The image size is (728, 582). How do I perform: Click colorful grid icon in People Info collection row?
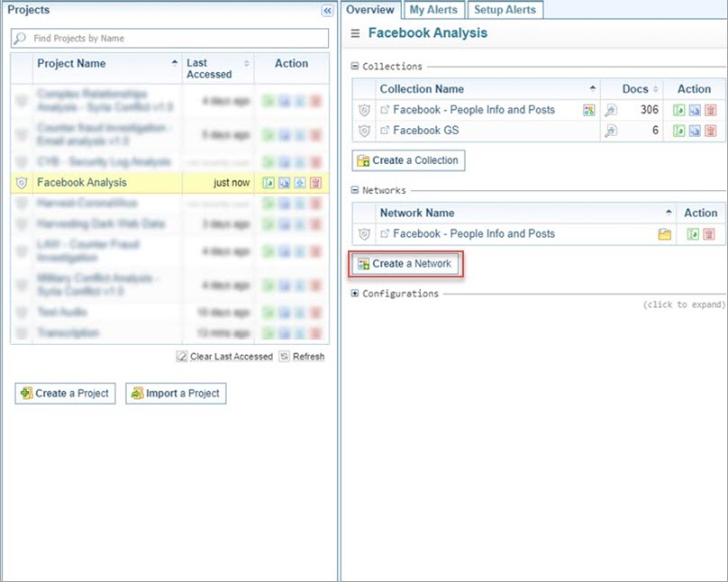(x=588, y=110)
